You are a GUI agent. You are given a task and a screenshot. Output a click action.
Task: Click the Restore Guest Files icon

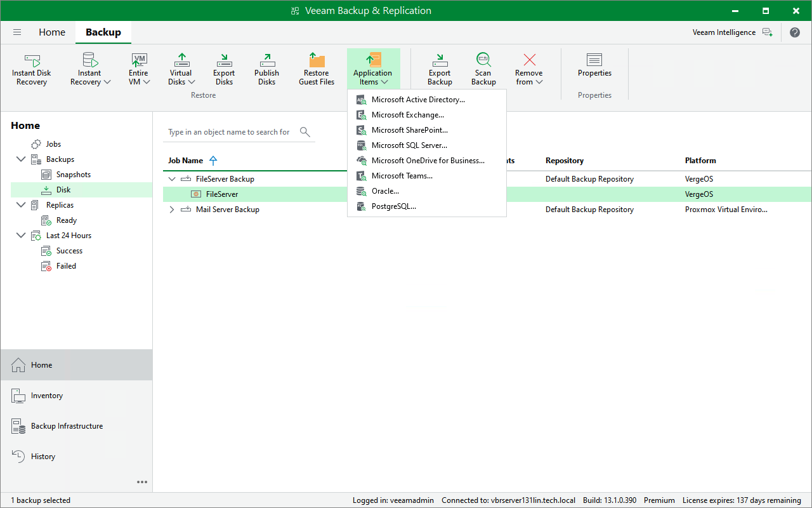point(317,60)
